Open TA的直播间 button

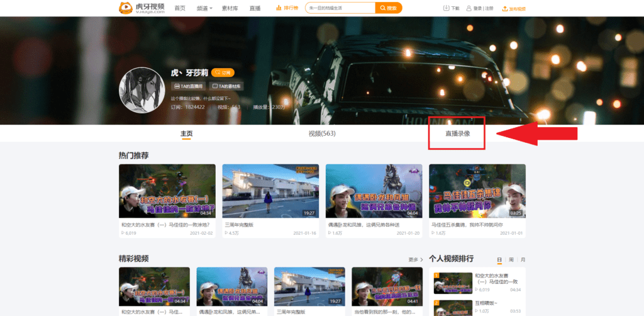[x=189, y=86]
